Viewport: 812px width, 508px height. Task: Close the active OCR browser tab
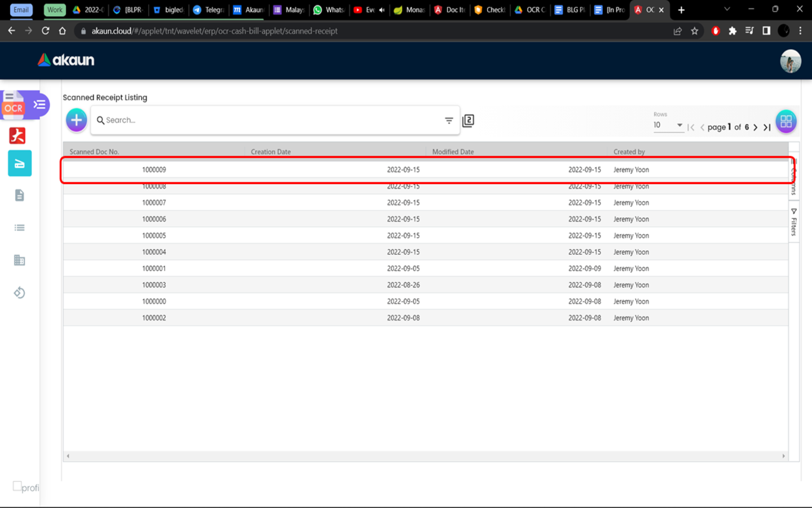click(661, 10)
